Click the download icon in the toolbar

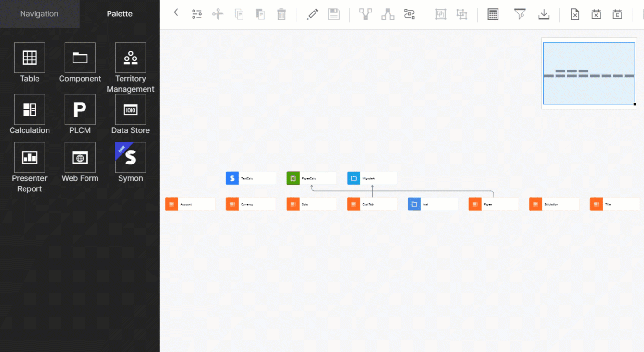coord(544,14)
